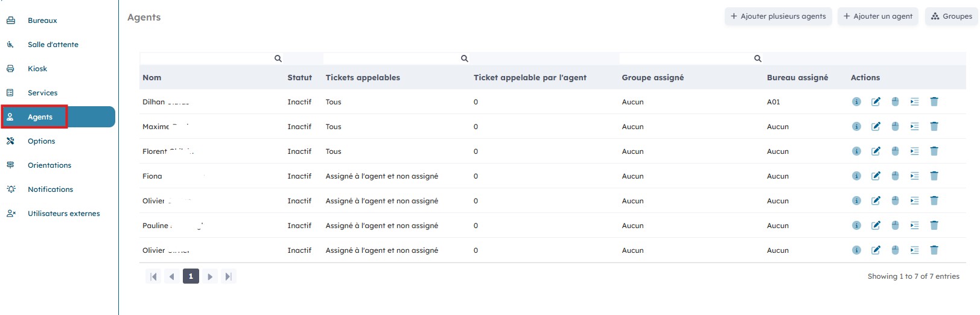Click search icon above Groupe assigné column
Viewport: 980px width, 315px height.
757,59
